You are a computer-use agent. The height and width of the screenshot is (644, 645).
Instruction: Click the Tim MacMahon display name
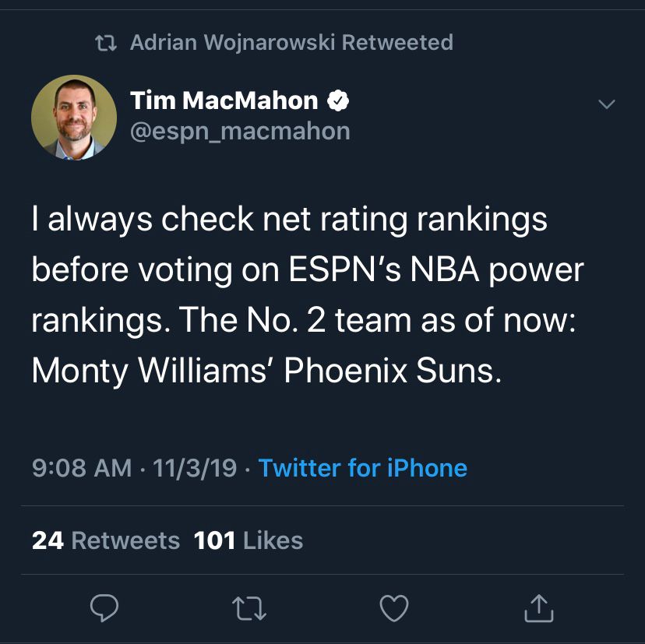224,100
